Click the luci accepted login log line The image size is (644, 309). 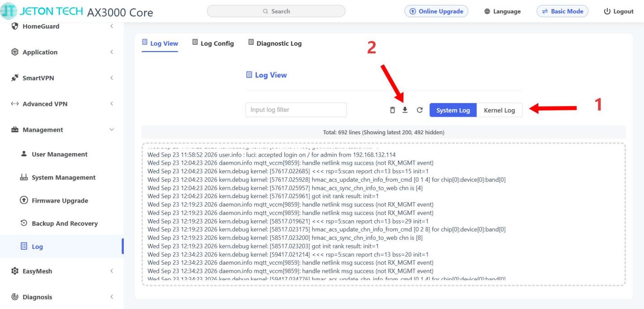[x=272, y=154]
